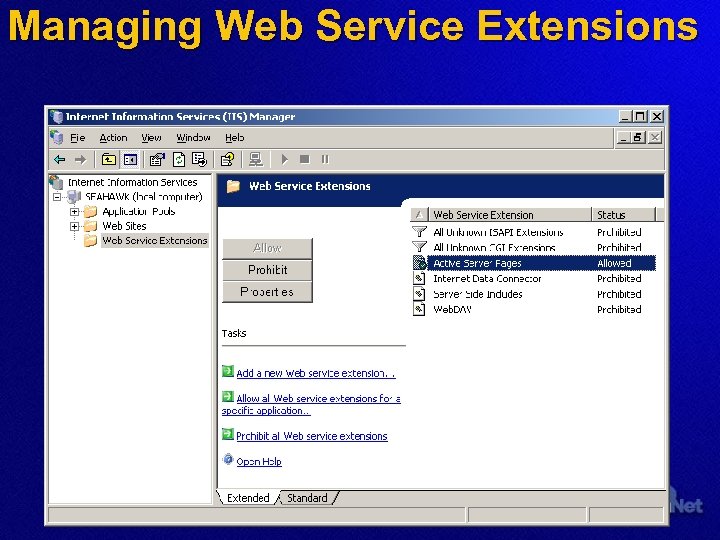Expand the Web Sites tree node

74,226
